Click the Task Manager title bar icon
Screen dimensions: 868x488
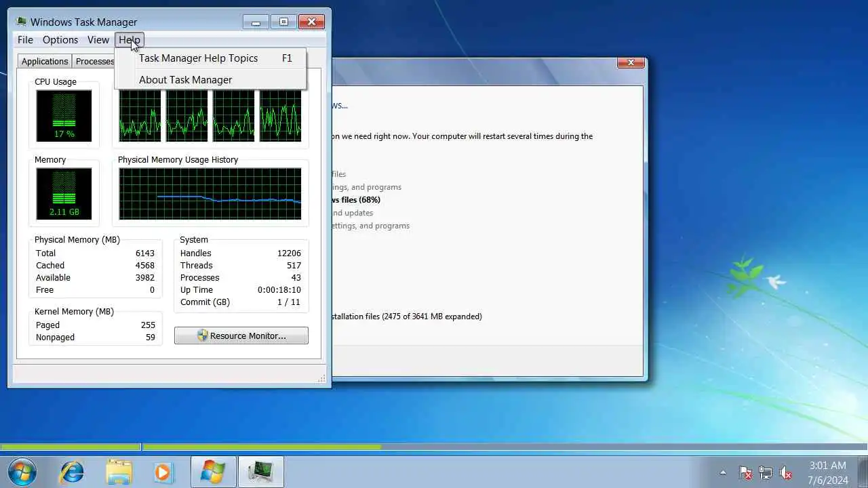pos(21,22)
